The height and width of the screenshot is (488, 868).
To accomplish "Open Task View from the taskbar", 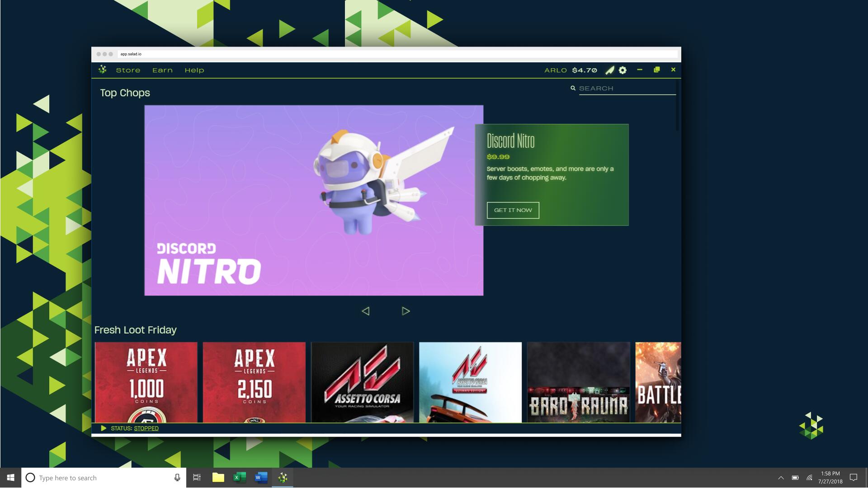I will pos(197,478).
